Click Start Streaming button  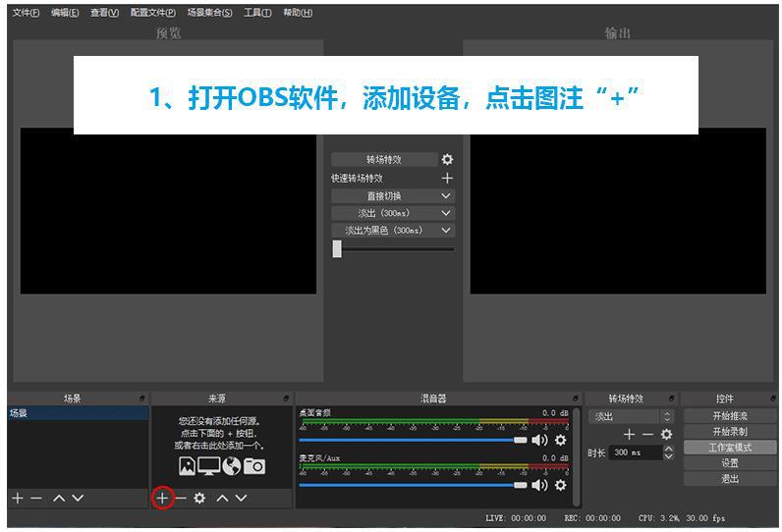point(730,416)
